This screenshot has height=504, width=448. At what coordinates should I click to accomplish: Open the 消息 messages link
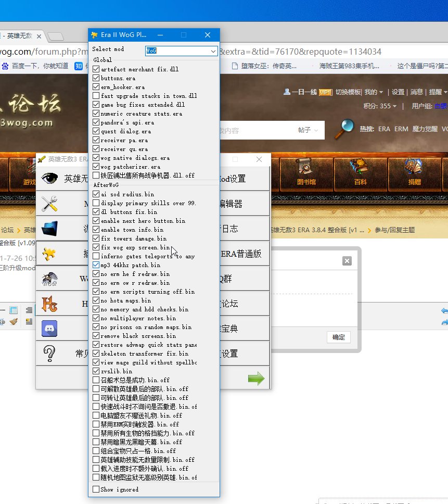[417, 92]
